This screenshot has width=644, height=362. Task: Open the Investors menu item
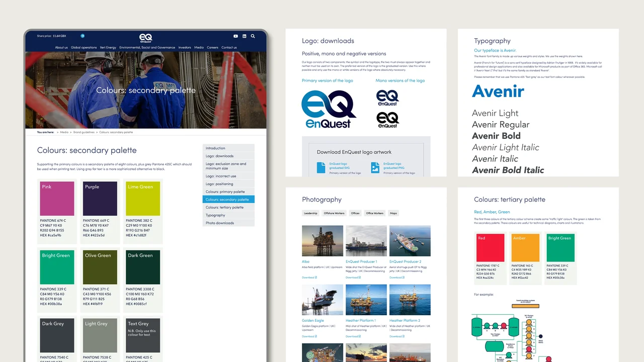pyautogui.click(x=185, y=47)
